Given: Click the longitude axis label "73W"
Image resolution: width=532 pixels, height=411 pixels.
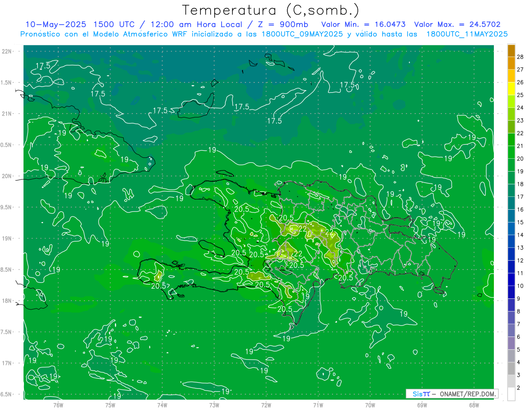Looking at the screenshot, I should click(214, 404).
